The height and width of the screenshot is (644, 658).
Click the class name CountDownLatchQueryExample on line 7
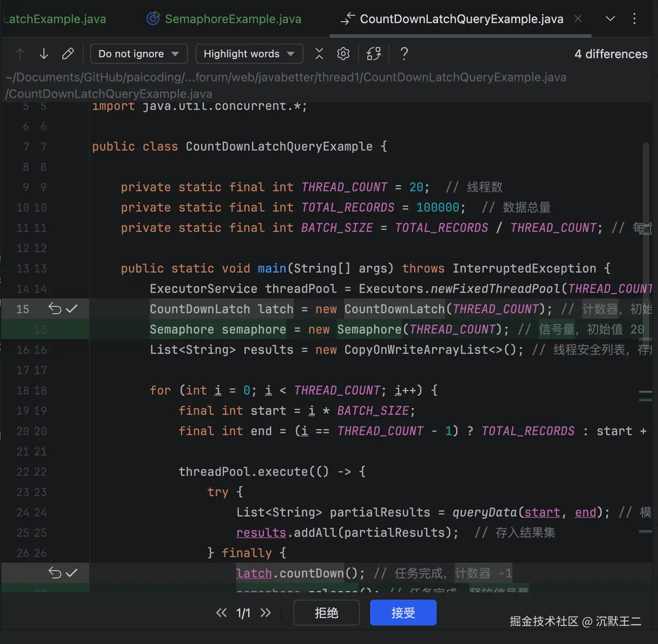point(279,146)
